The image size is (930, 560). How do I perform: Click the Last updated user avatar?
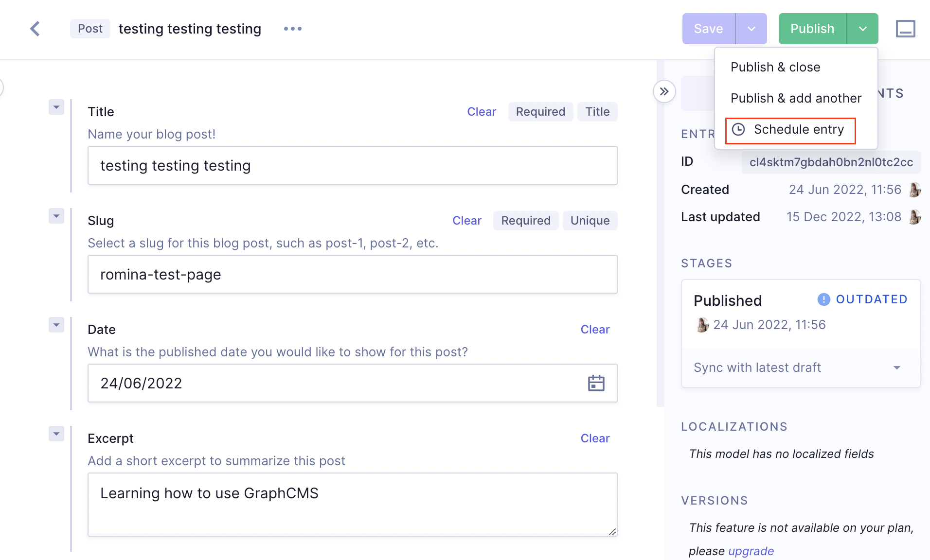click(915, 217)
